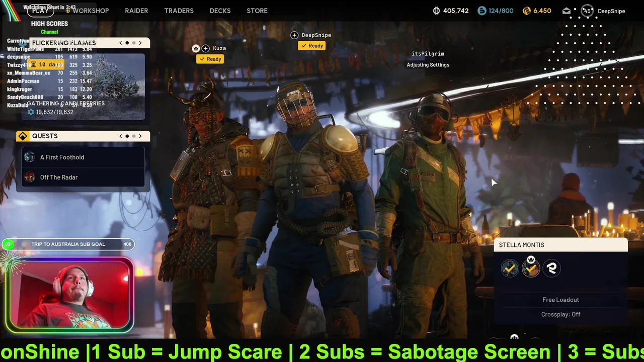Viewport: 644px width, 362px height.
Task: Click the Watchtime Reset in 3:43 timer
Action: [x=49, y=8]
